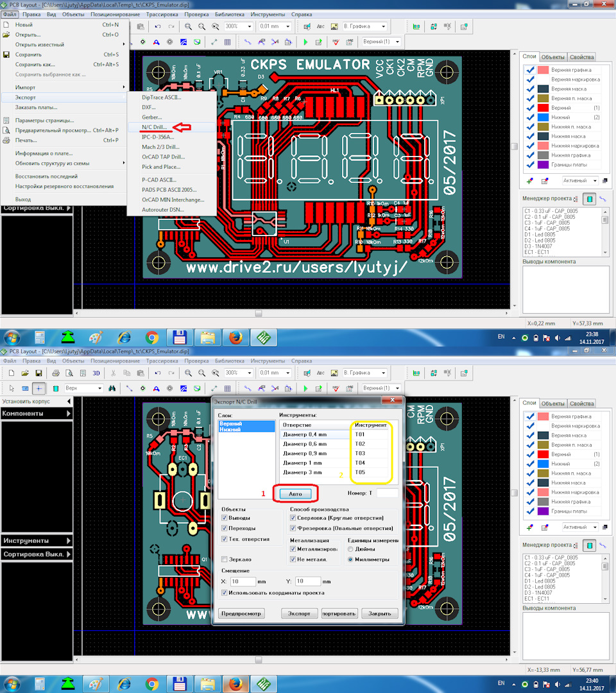This screenshot has height=693, width=616.
Task: Click the New document icon in the lower window toolbar
Action: coord(12,373)
